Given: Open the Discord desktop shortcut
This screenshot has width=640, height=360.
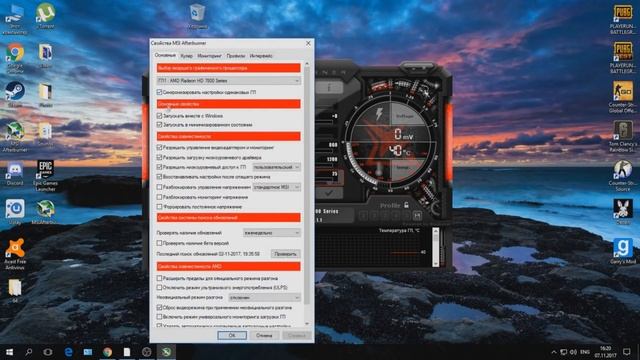Looking at the screenshot, I should click(15, 174).
